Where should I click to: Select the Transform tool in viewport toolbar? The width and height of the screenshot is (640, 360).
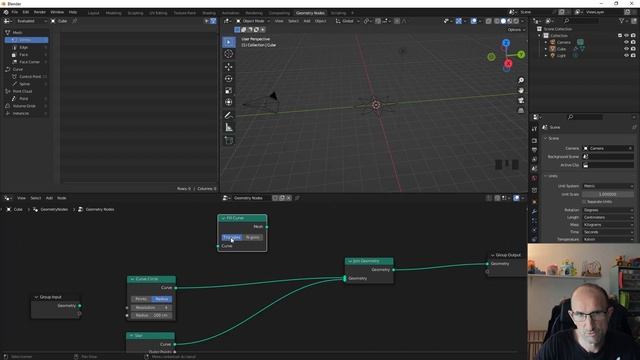[x=229, y=102]
